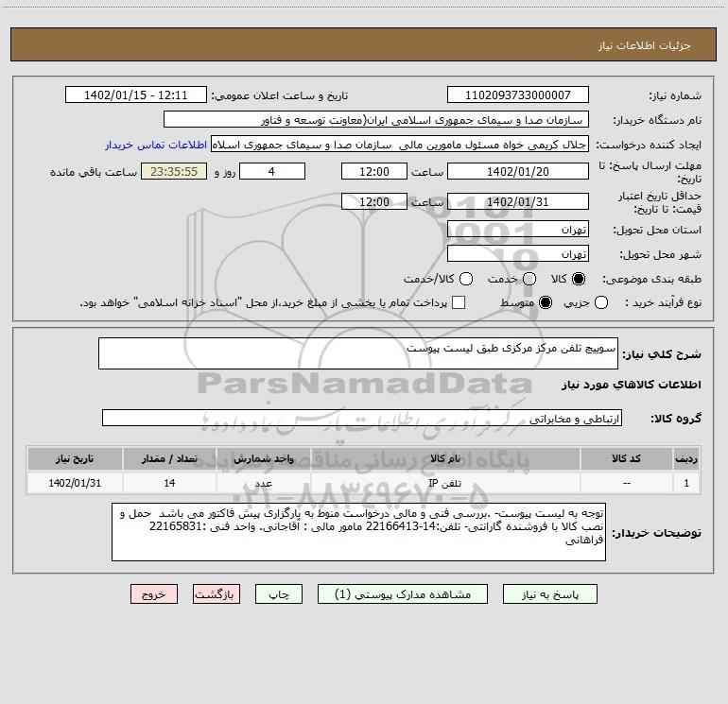Click the price validity date 1402/01/31 field

click(x=518, y=201)
